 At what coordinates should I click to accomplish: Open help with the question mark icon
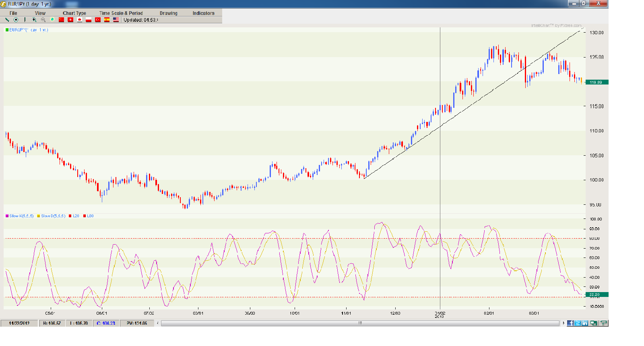point(603,323)
